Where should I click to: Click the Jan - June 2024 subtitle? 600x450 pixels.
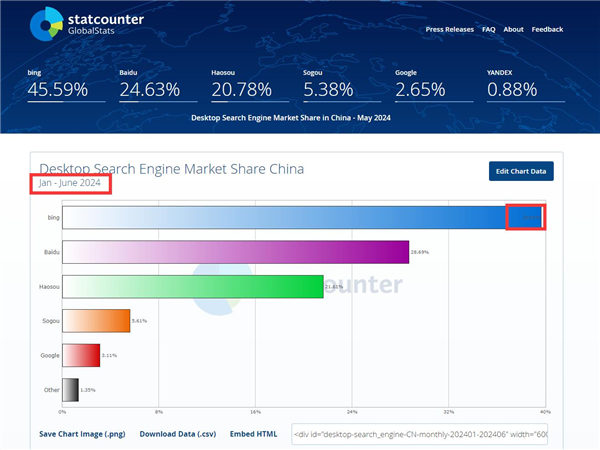coord(70,183)
